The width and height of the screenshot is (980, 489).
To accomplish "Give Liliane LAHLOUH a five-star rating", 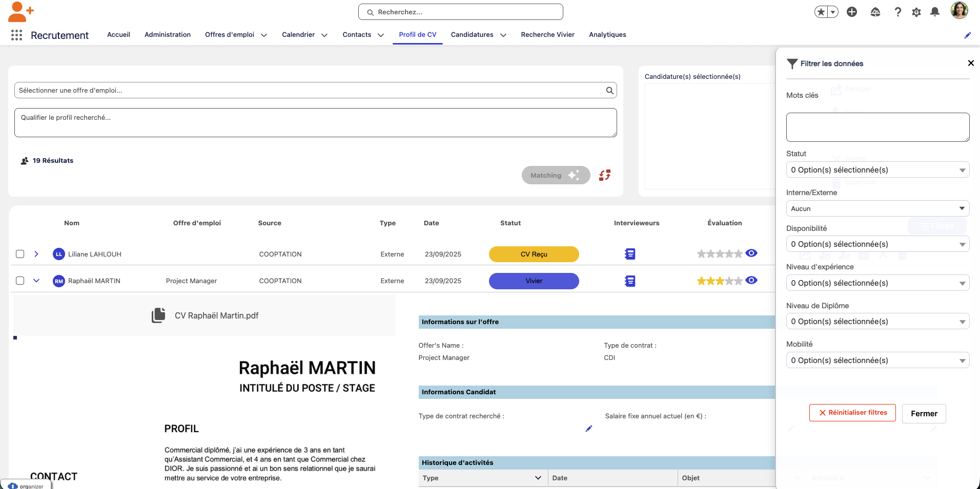I will (740, 253).
